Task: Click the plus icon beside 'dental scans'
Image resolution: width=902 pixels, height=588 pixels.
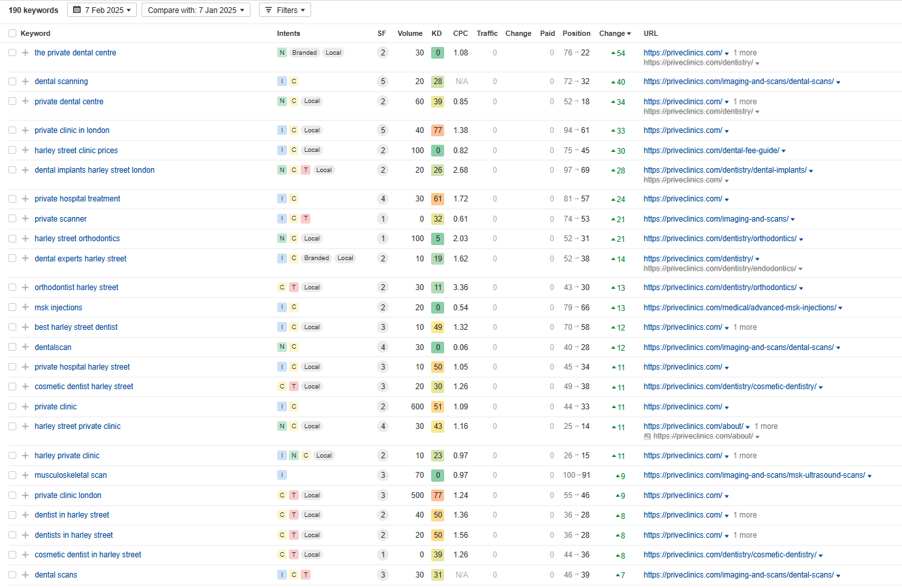Action: pos(25,575)
